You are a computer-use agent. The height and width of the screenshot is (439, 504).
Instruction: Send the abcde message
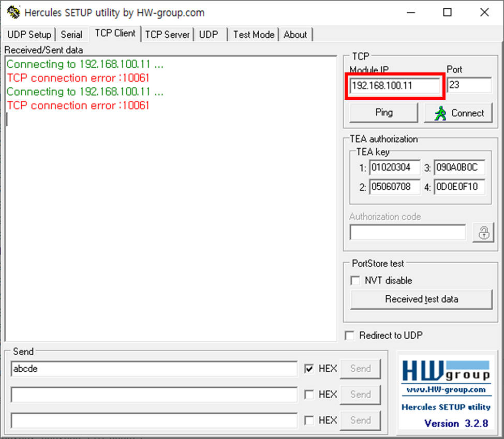tap(360, 369)
